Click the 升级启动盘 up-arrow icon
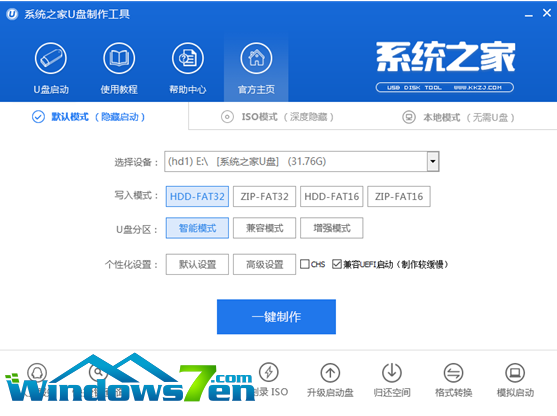Image resolution: width=557 pixels, height=416 pixels. coord(330,373)
